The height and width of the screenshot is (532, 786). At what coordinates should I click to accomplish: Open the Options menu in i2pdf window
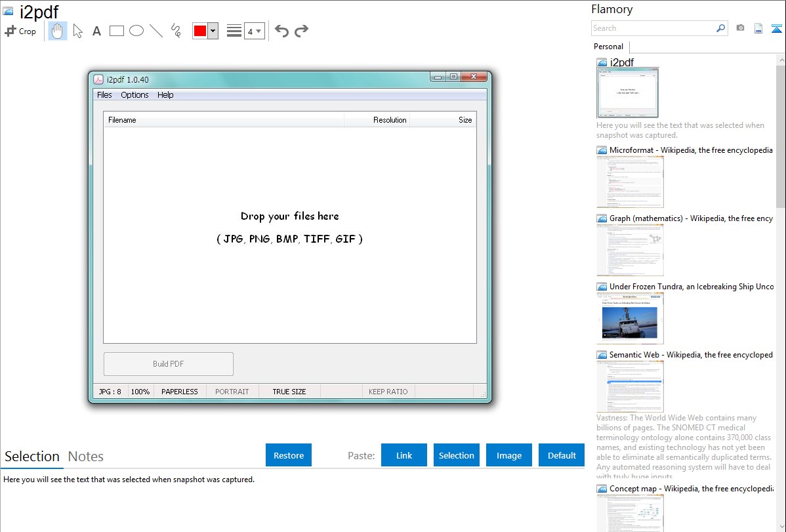(135, 94)
